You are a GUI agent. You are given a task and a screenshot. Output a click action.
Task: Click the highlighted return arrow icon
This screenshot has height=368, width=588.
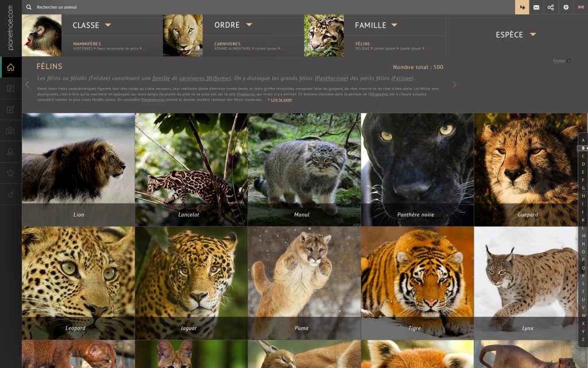pos(522,7)
